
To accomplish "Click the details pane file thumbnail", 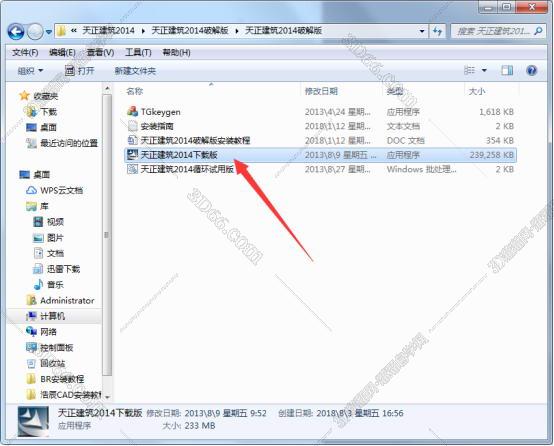I will pyautogui.click(x=34, y=421).
